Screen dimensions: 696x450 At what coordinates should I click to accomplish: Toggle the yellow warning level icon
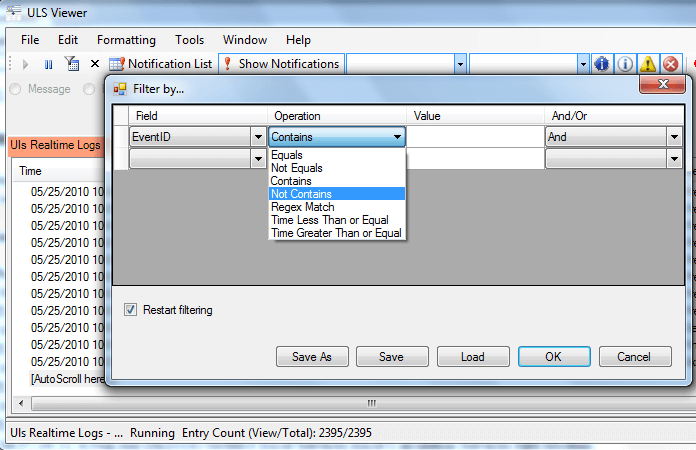(648, 64)
